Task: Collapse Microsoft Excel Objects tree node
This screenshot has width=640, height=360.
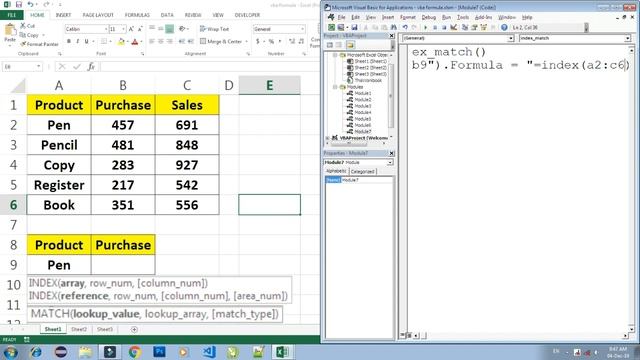Action: pos(335,55)
